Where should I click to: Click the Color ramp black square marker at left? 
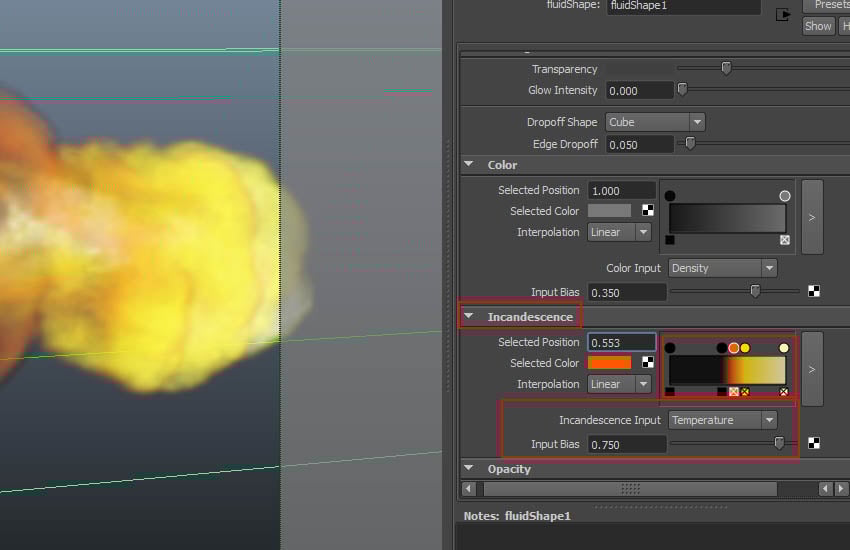coord(670,240)
